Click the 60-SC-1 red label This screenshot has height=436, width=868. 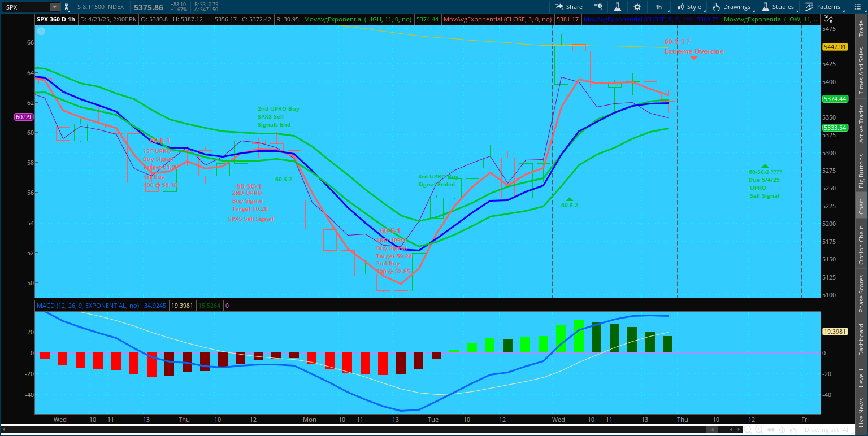(x=249, y=186)
